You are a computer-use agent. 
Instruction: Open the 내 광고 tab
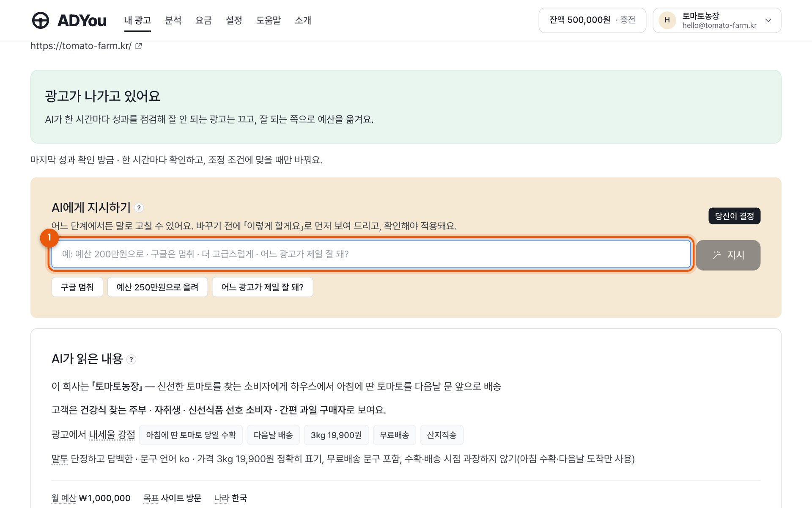click(137, 20)
